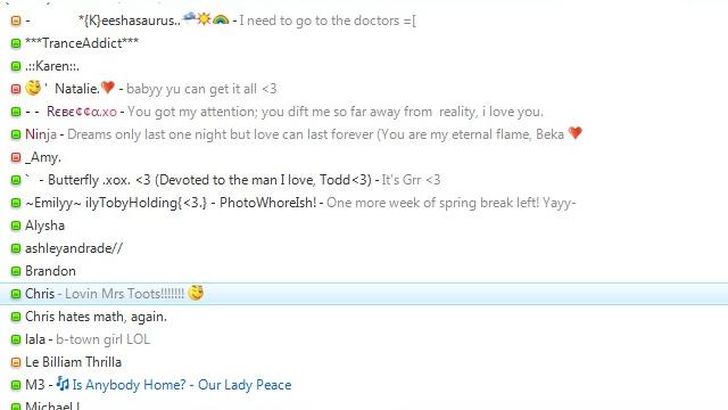Select the contact Chris hates math, again.

pyautogui.click(x=364, y=317)
